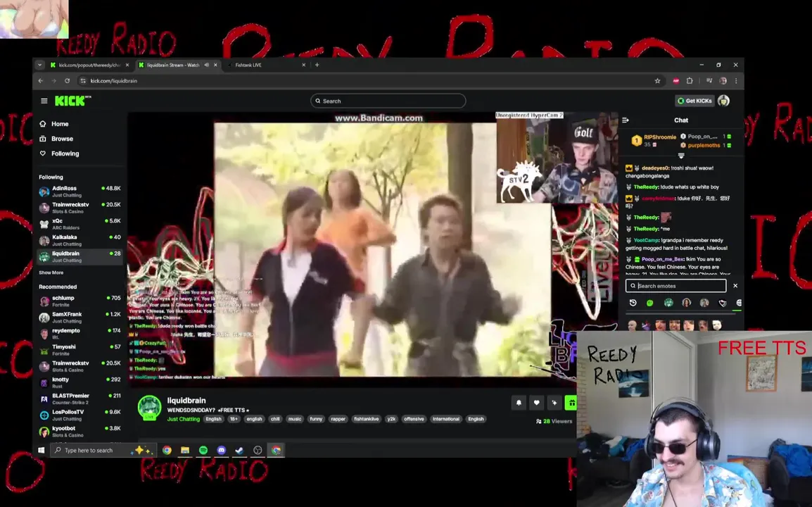Image resolution: width=812 pixels, height=507 pixels.
Task: Click the rapper tag
Action: click(x=338, y=419)
